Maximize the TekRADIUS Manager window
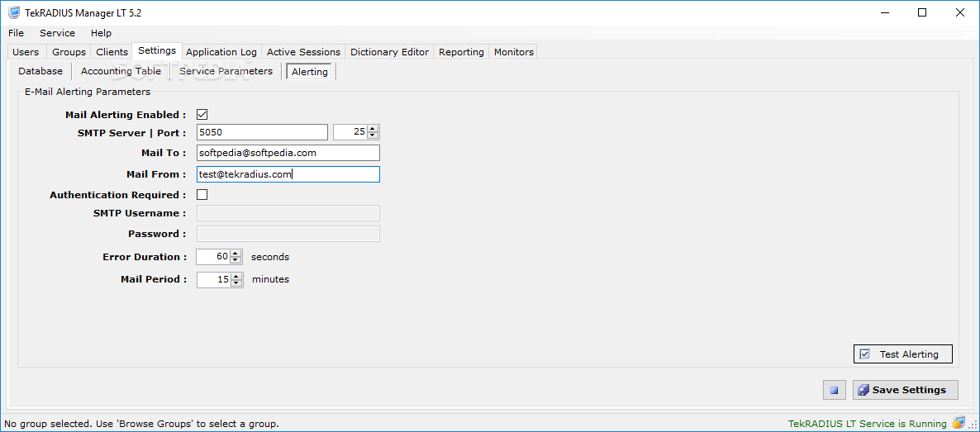 tap(922, 12)
